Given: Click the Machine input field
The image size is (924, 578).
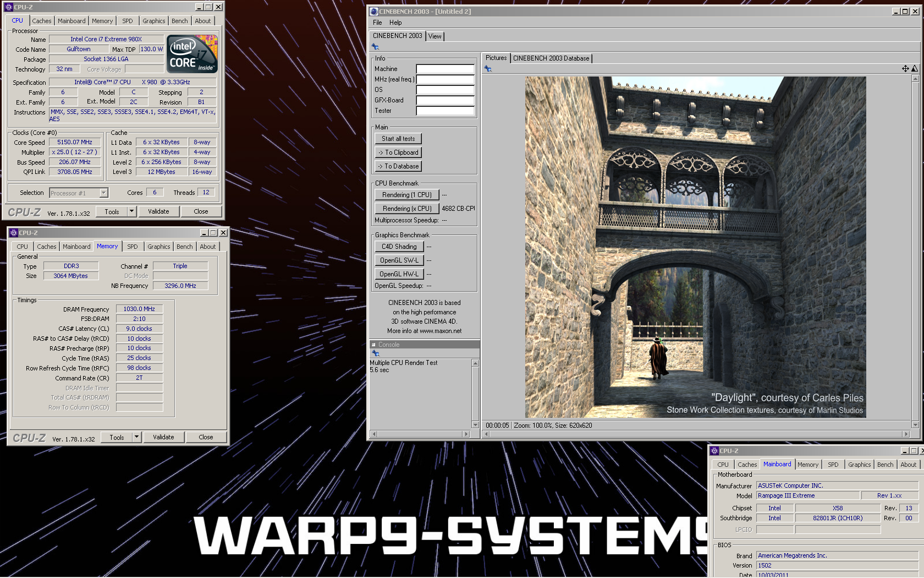Looking at the screenshot, I should pos(445,69).
